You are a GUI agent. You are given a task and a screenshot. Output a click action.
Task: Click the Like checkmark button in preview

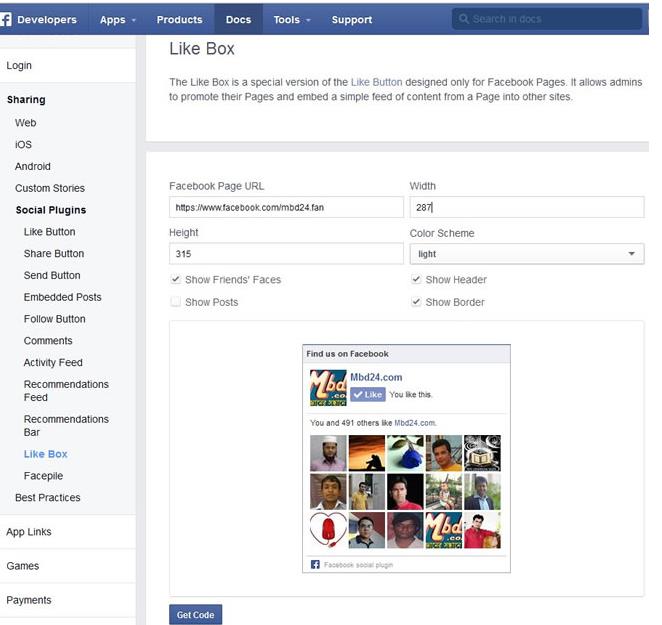pyautogui.click(x=368, y=394)
